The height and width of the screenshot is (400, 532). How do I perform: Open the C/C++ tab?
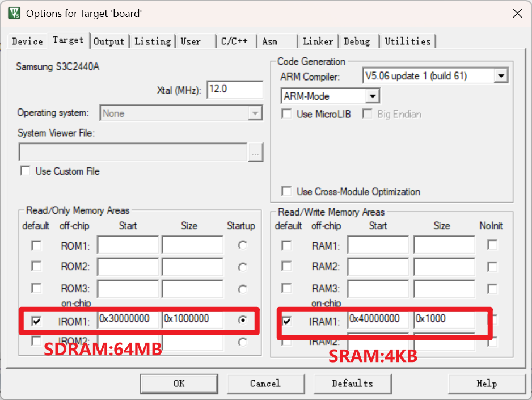237,41
